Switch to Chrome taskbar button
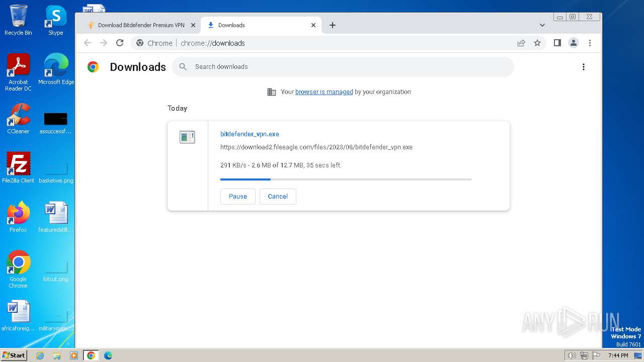 pos(91,355)
